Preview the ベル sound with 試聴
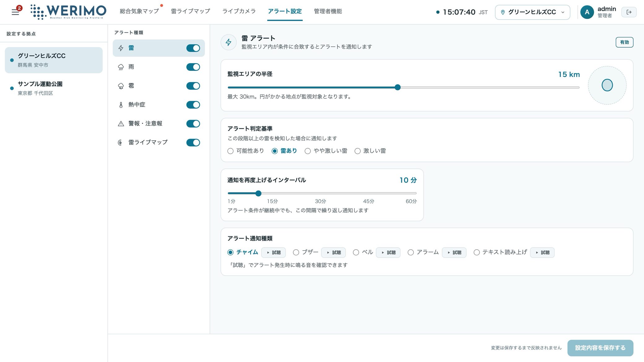The image size is (644, 362). coord(388,252)
